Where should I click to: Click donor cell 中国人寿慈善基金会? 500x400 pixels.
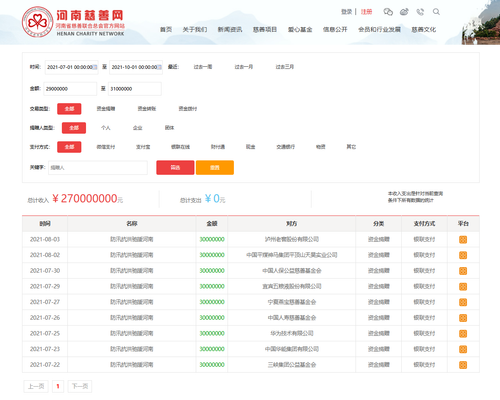[292, 318]
